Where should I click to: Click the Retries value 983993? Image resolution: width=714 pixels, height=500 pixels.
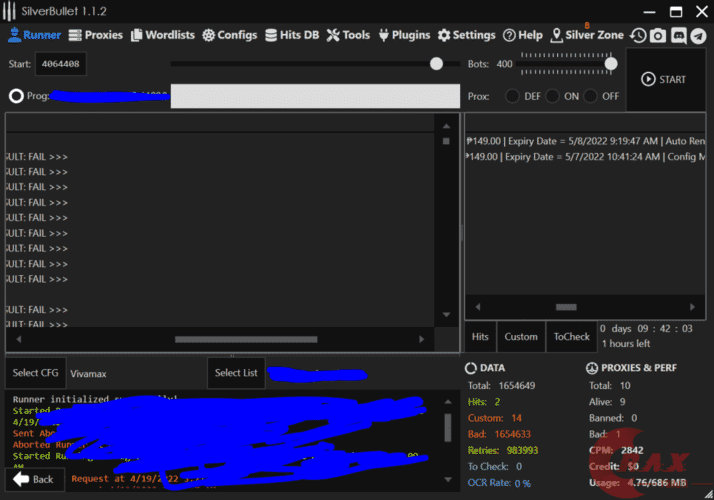(x=522, y=450)
